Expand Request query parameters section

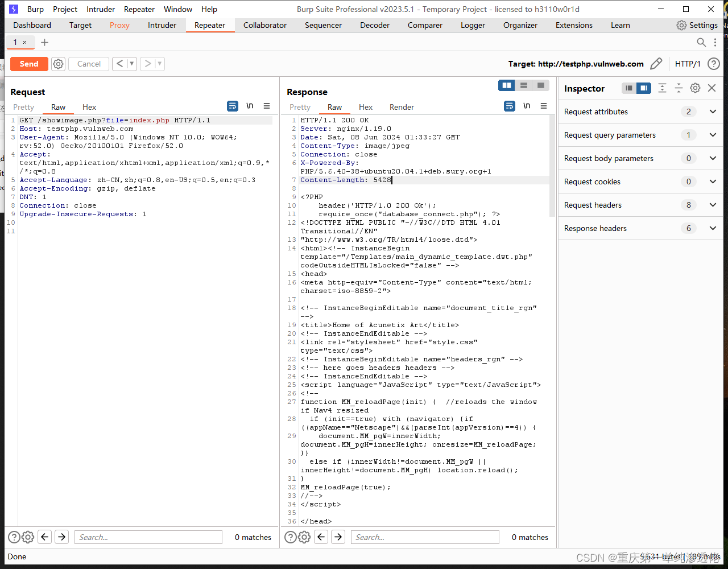coord(713,135)
